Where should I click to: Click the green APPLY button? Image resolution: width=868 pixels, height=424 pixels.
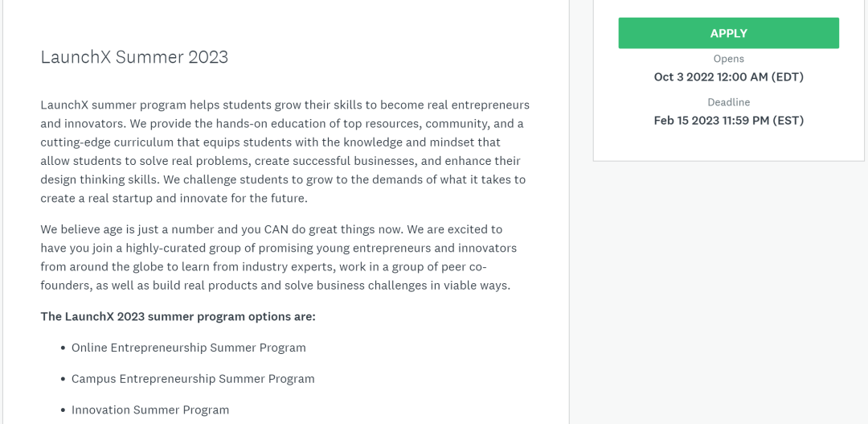tap(728, 33)
